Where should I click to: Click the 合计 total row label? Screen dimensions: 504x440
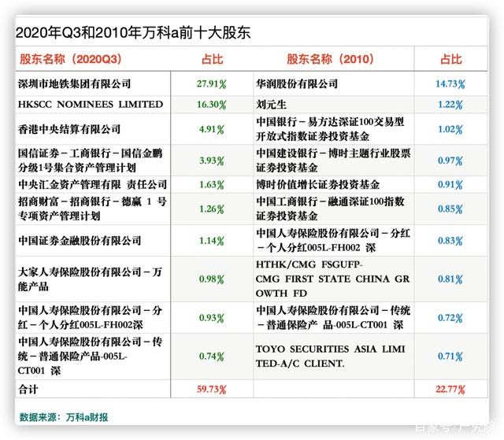28,390
